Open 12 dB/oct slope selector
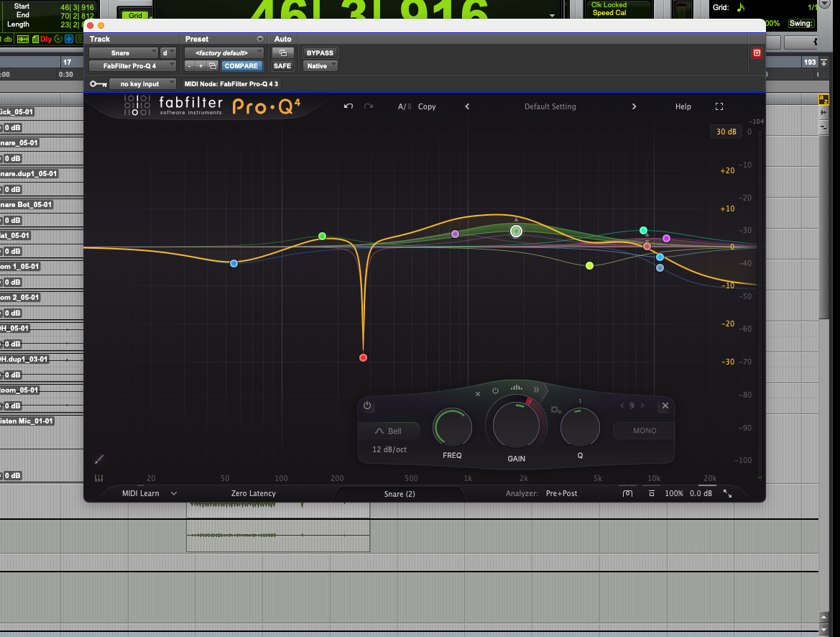The image size is (840, 637). coord(389,449)
